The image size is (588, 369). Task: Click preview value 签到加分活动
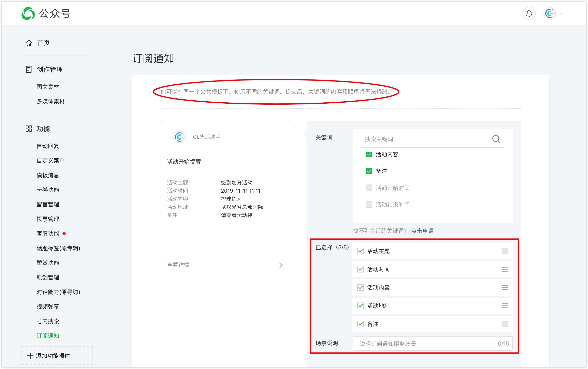tap(237, 182)
